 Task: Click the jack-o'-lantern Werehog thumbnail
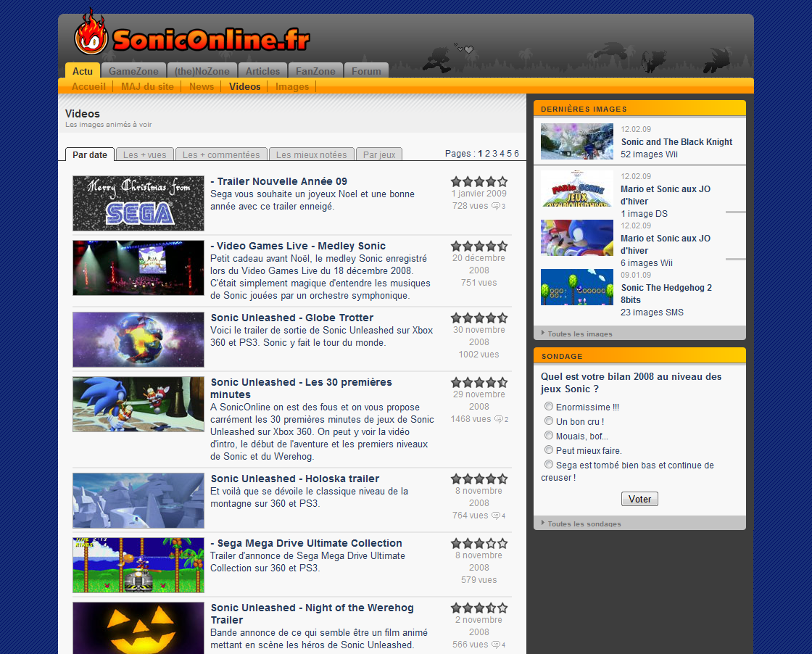[x=138, y=628]
